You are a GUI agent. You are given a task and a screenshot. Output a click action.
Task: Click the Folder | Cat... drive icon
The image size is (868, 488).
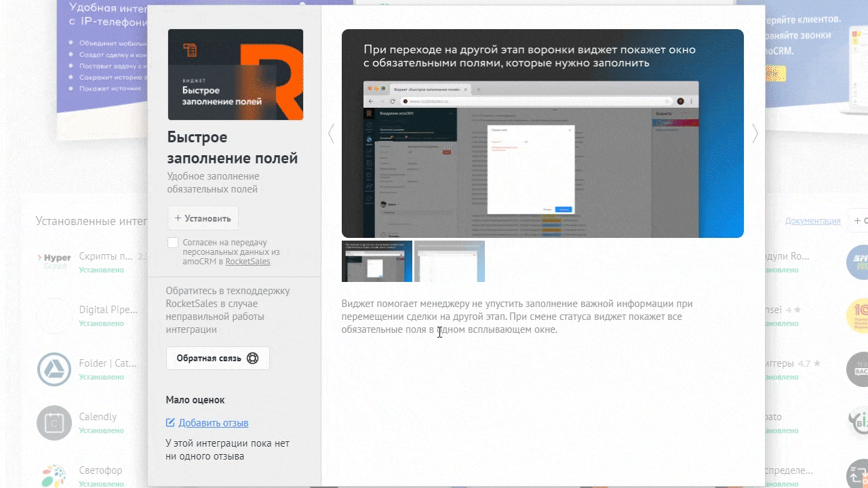[54, 369]
